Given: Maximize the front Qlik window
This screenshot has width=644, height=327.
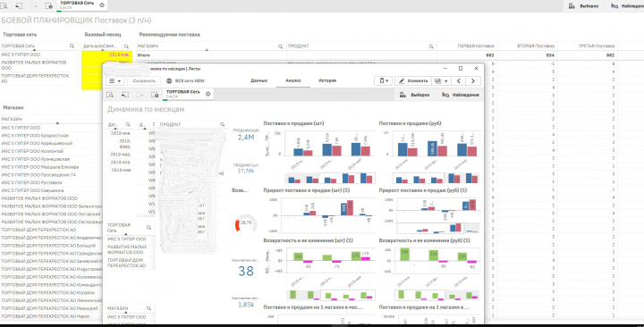Looking at the screenshot, I should pyautogui.click(x=461, y=69).
